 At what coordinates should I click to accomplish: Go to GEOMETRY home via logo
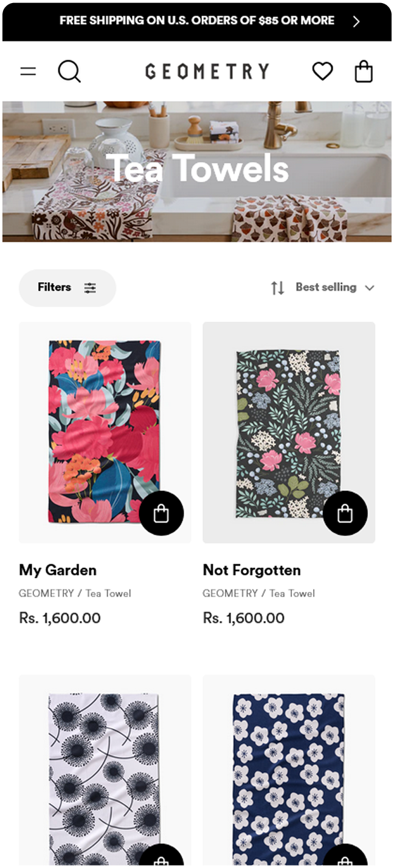tap(207, 72)
